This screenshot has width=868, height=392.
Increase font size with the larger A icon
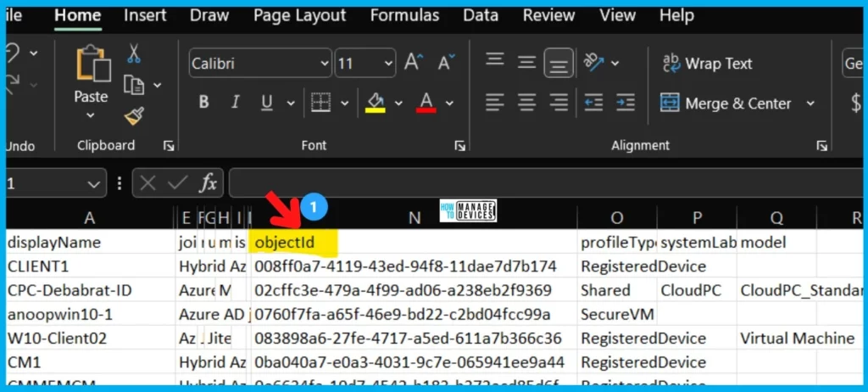413,63
